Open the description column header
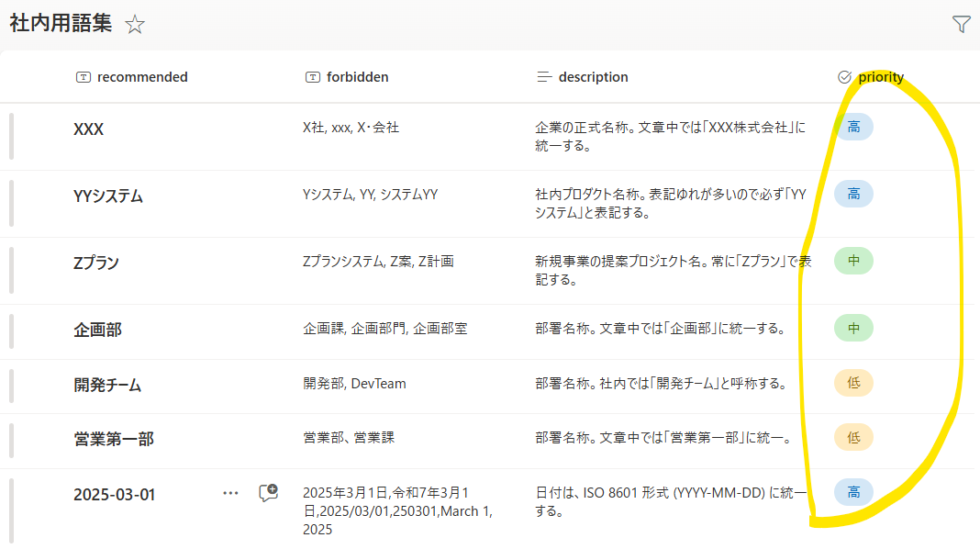 point(593,77)
